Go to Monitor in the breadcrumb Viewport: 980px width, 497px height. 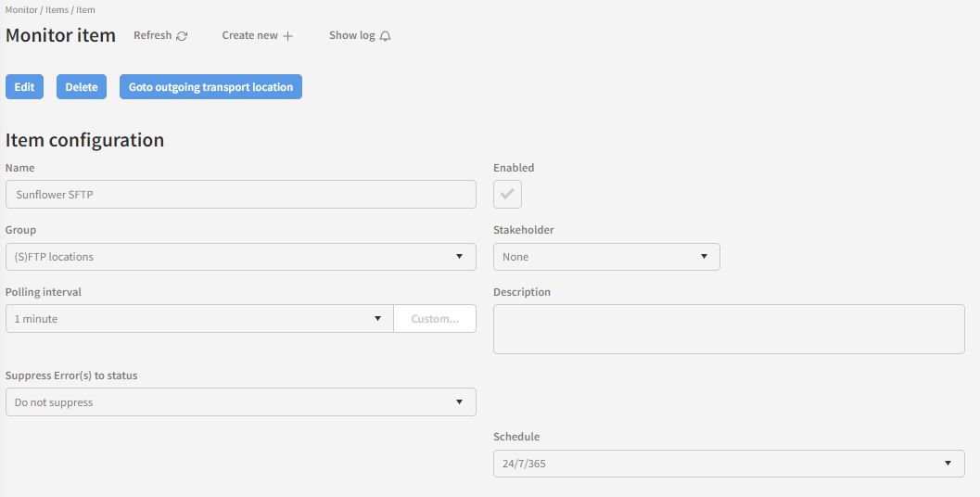click(x=21, y=9)
